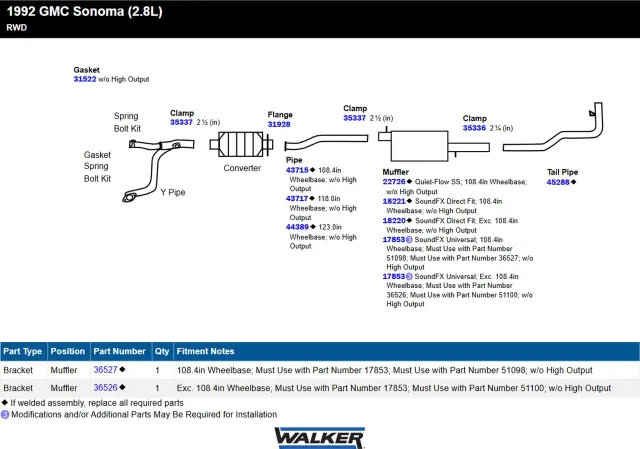Click the upper Spring Bolt Kit label
Image resolution: width=640 pixels, height=449 pixels.
(x=127, y=122)
